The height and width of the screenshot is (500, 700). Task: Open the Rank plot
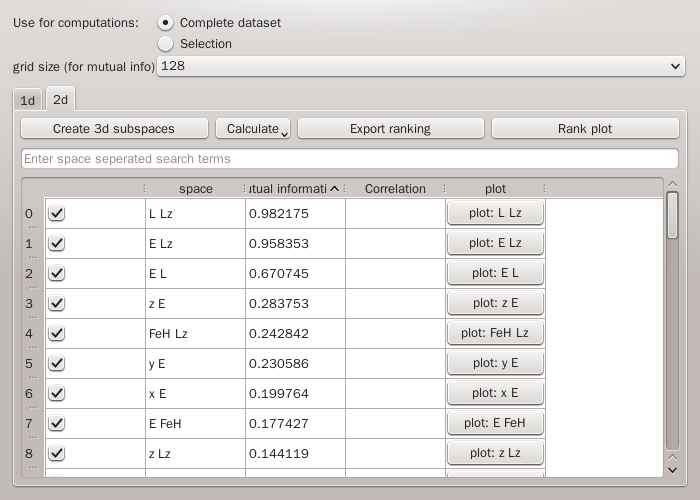tap(585, 129)
